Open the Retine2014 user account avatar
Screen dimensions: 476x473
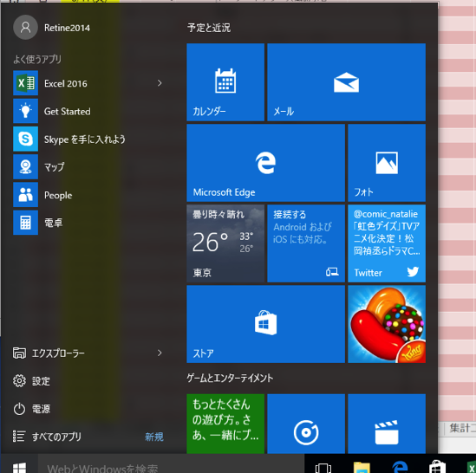coord(25,28)
